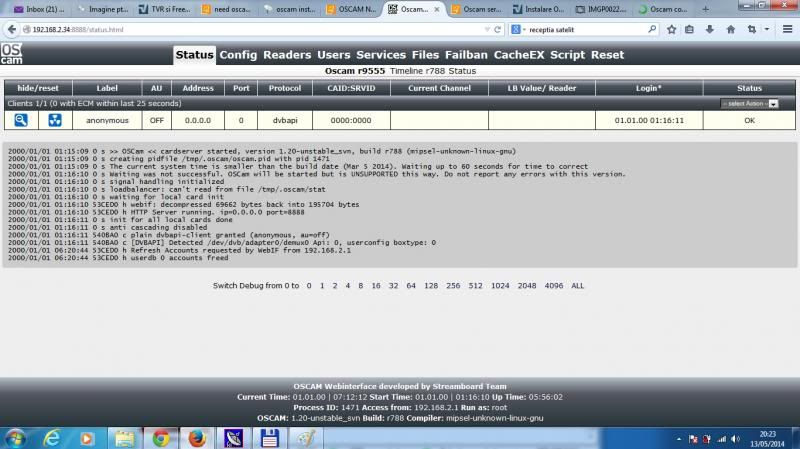Open the select action dropdown
This screenshot has width=800, height=449.
[749, 104]
